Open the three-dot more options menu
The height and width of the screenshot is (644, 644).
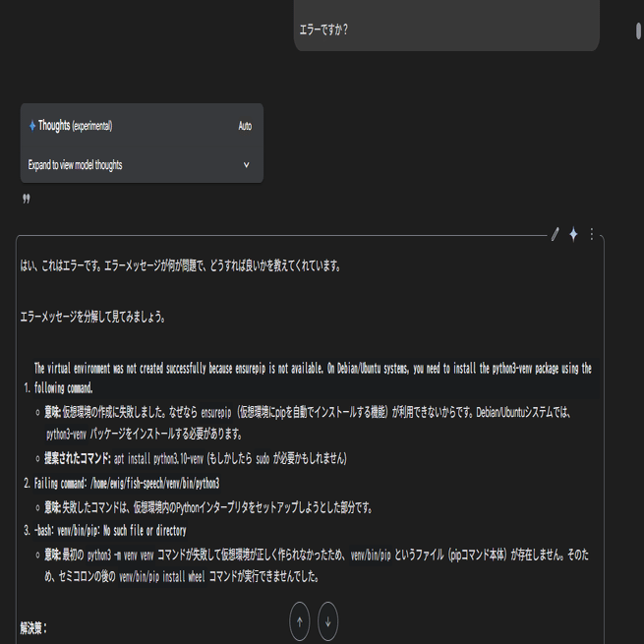coord(592,234)
